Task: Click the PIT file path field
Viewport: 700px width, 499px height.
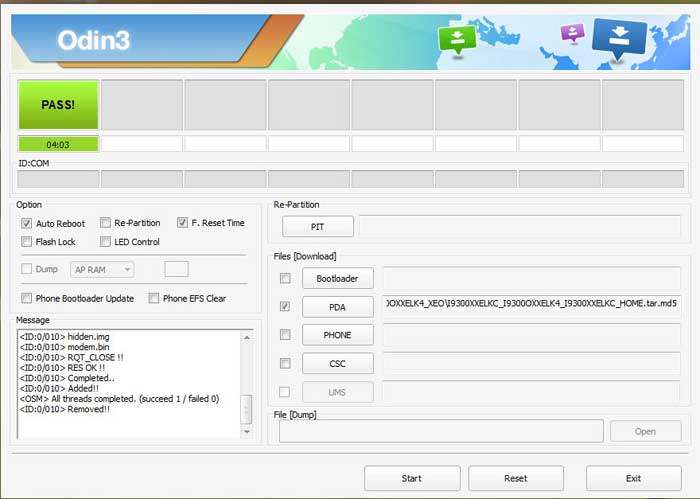Action: tap(520, 226)
